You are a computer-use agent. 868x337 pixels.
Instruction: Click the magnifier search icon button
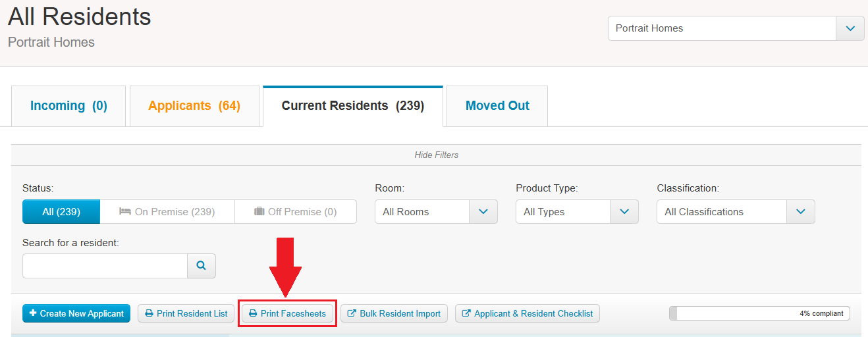202,266
